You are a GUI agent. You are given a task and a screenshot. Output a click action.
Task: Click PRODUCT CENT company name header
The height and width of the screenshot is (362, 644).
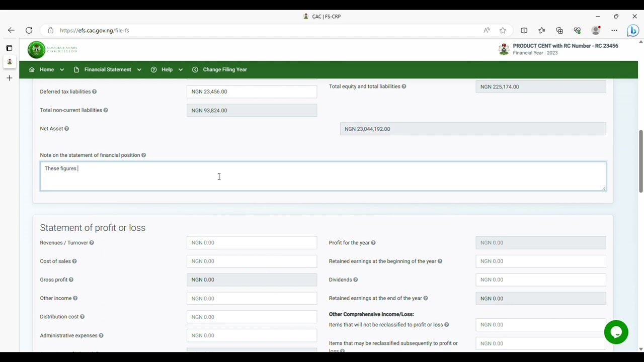(x=566, y=46)
